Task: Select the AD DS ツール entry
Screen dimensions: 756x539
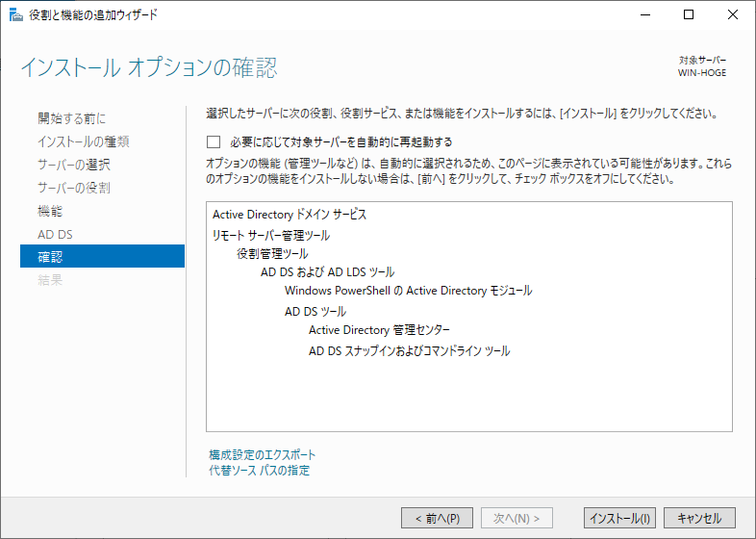Action: [x=315, y=312]
